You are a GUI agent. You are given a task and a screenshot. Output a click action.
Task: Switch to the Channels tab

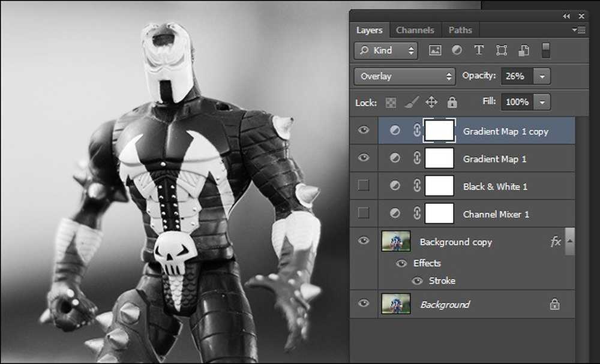point(415,30)
